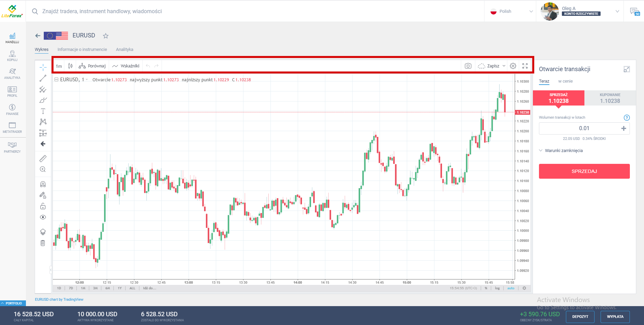
Task: Increase trade volume with plus stepper
Action: 623,128
